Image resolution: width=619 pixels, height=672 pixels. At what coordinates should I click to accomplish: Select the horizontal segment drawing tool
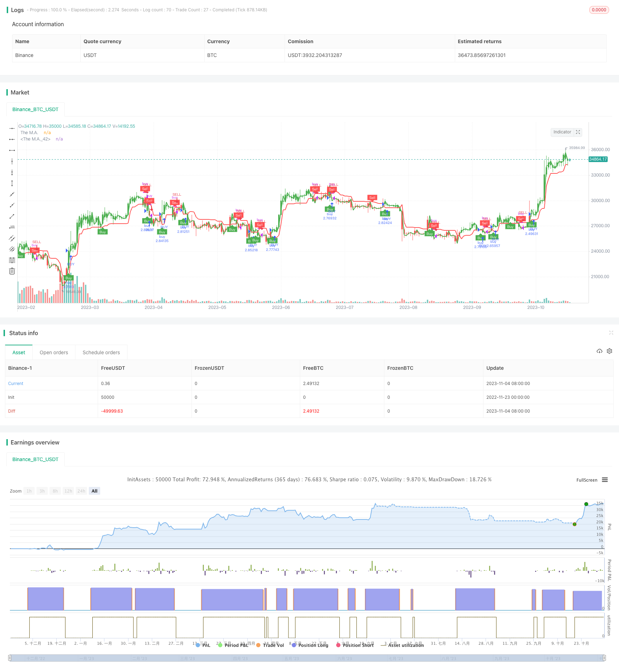[12, 150]
